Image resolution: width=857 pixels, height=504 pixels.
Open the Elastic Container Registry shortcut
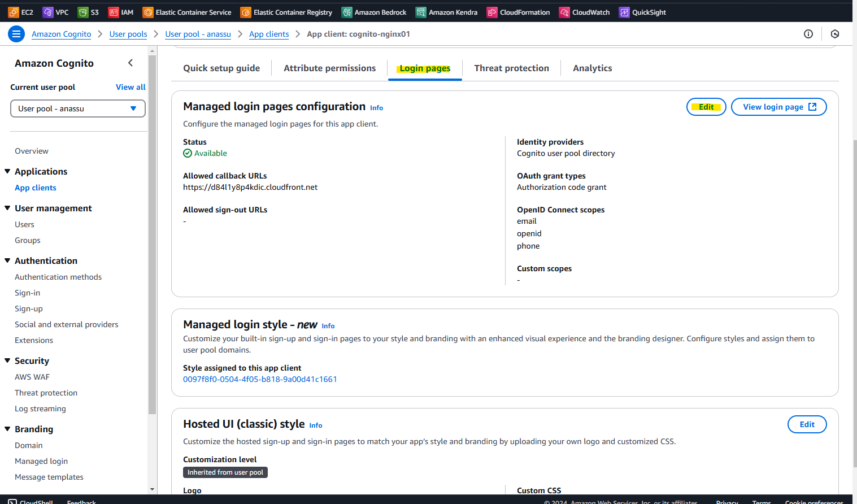click(x=285, y=11)
